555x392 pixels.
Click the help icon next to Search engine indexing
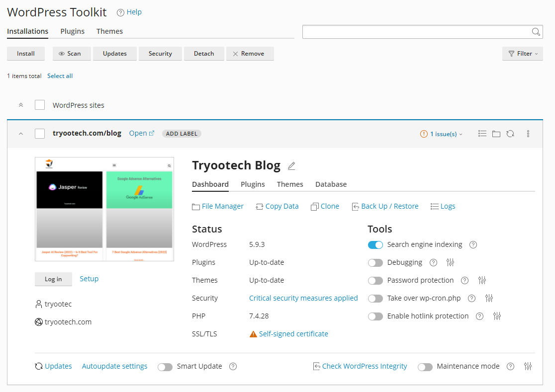point(473,244)
